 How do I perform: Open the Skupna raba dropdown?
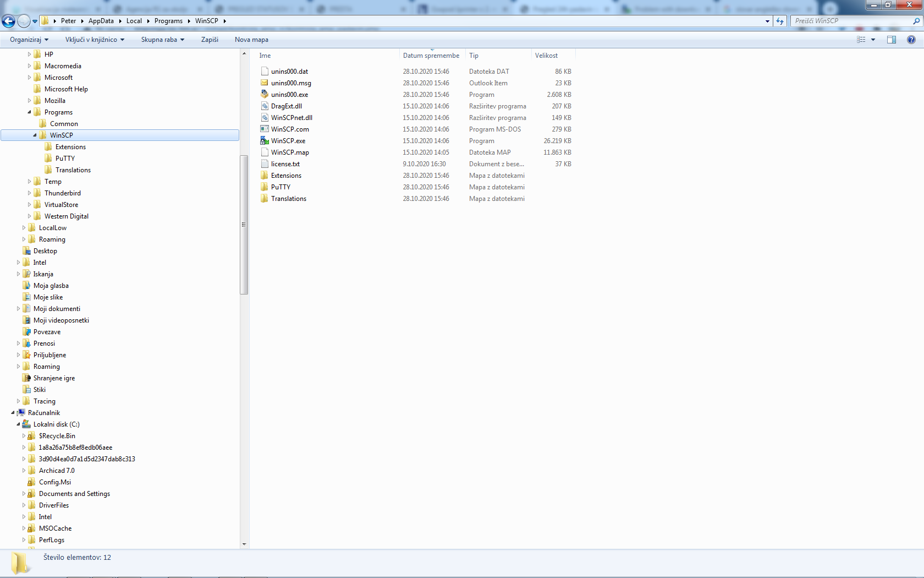[162, 40]
